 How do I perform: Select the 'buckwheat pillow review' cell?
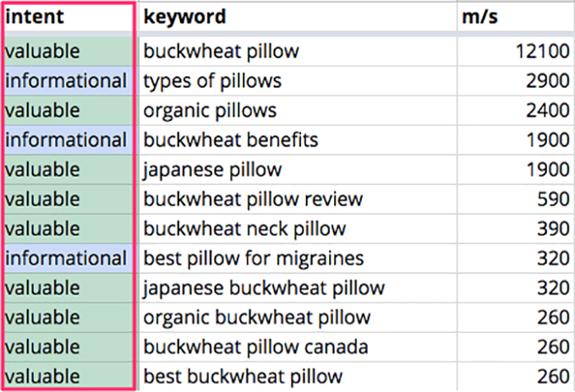coord(298,199)
